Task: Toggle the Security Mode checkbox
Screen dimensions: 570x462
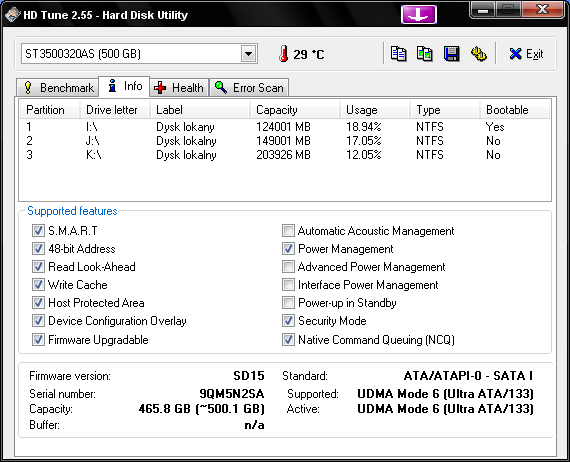Action: [x=288, y=321]
